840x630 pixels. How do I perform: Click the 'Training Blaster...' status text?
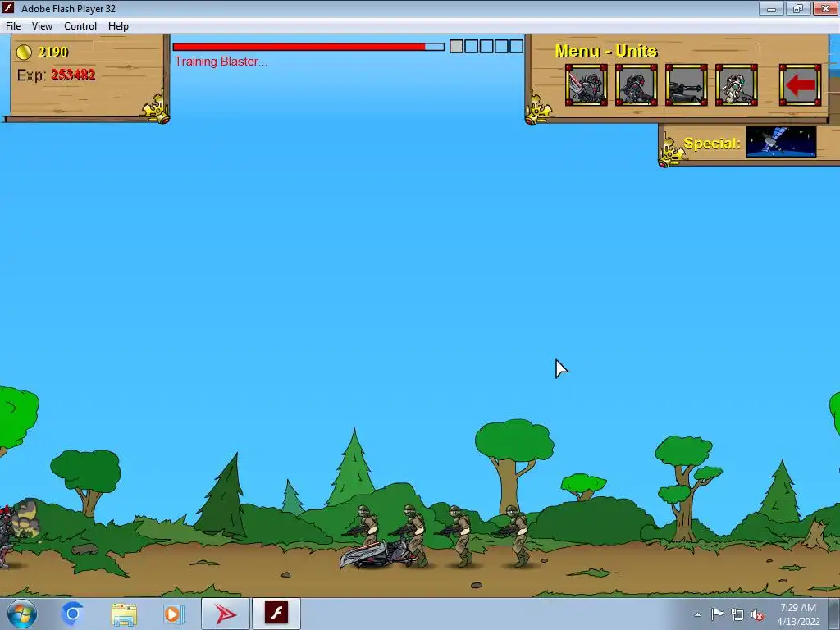221,61
